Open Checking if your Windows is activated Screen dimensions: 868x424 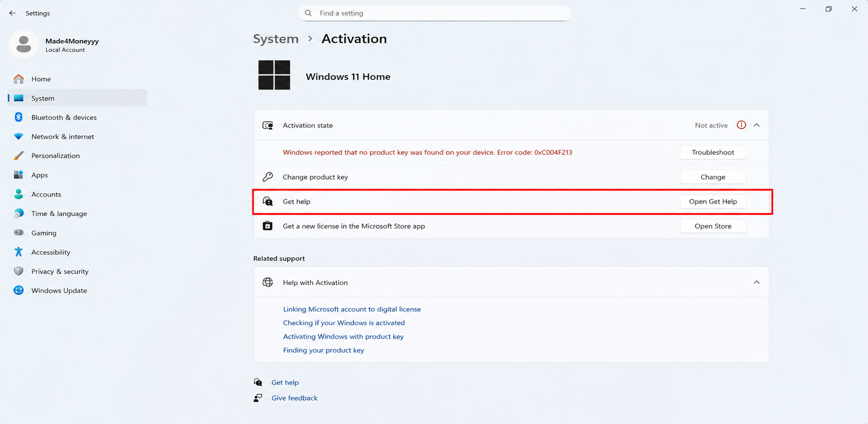(x=344, y=323)
